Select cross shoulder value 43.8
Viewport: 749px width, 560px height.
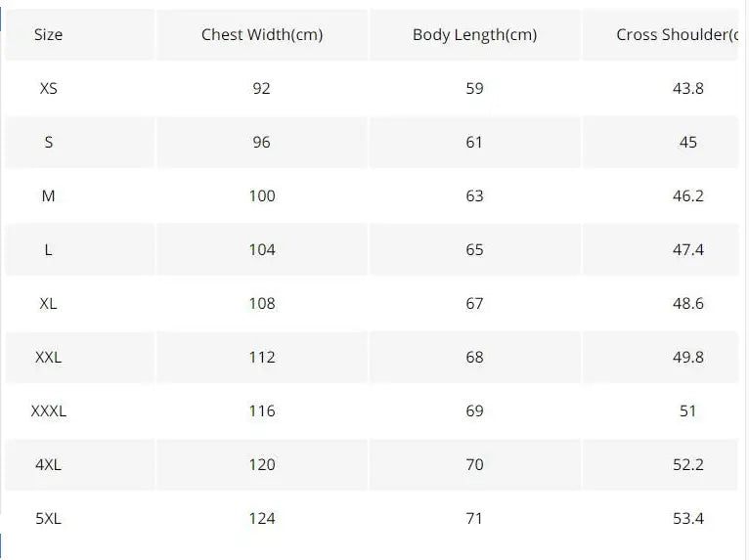point(688,88)
